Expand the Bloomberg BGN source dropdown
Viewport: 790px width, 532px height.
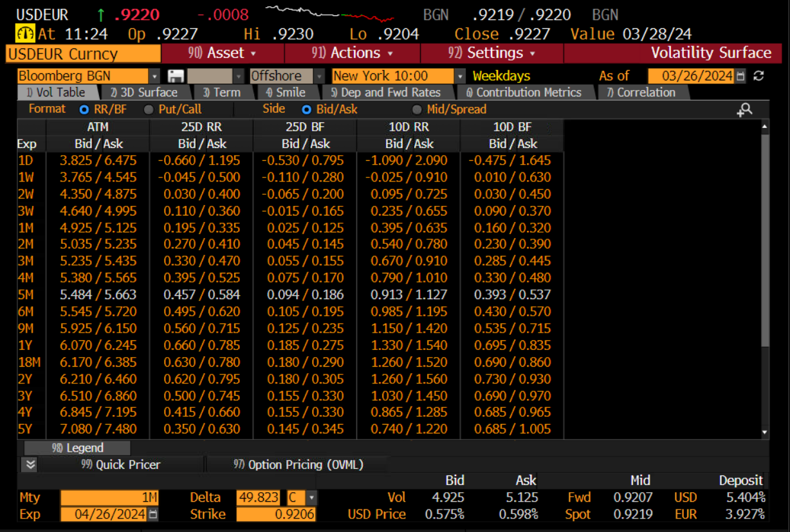[154, 76]
